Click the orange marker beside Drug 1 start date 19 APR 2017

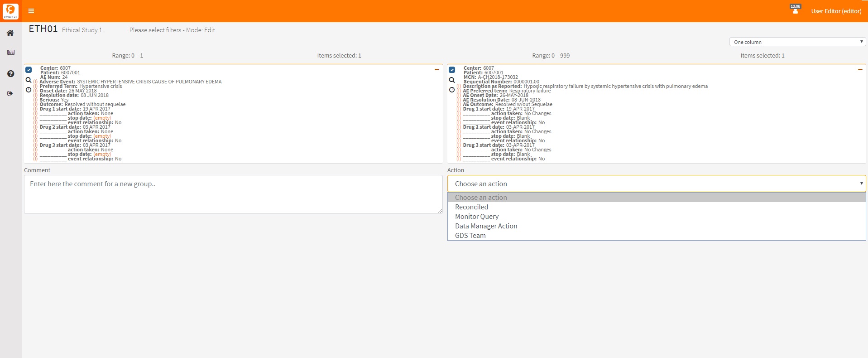(x=35, y=109)
